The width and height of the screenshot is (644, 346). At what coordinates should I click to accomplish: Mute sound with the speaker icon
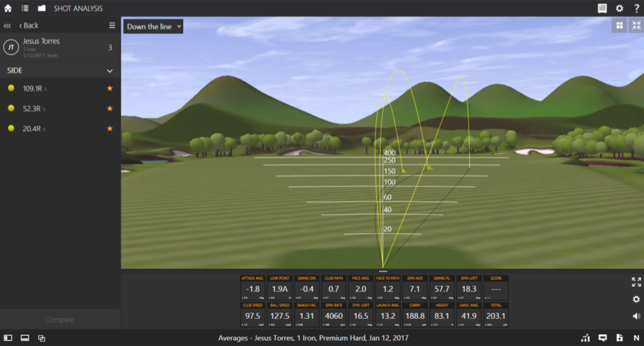click(x=636, y=316)
